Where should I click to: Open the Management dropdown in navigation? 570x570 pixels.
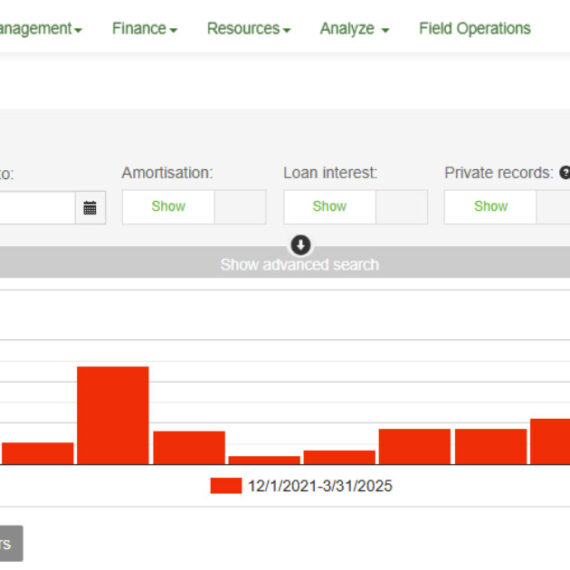[x=41, y=28]
